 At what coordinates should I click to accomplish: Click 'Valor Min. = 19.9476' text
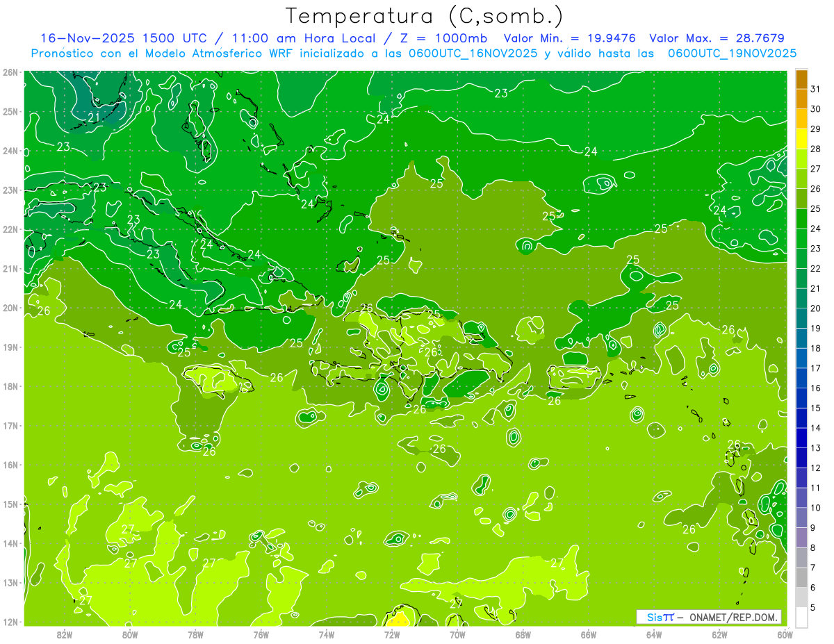[x=571, y=38]
